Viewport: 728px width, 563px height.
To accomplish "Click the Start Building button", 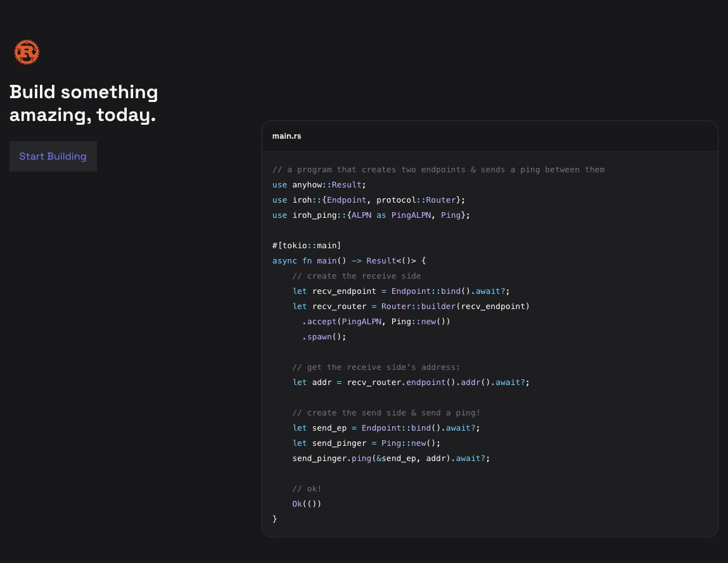I will tap(53, 156).
